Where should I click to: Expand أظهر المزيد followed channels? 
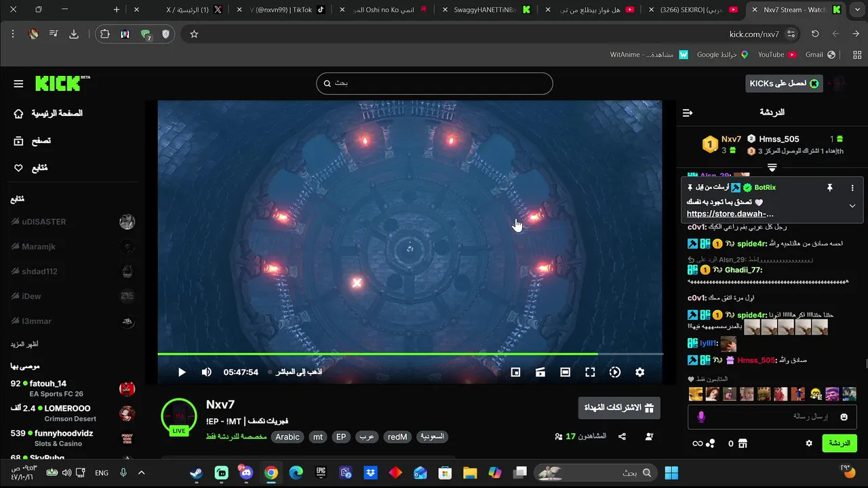[24, 344]
